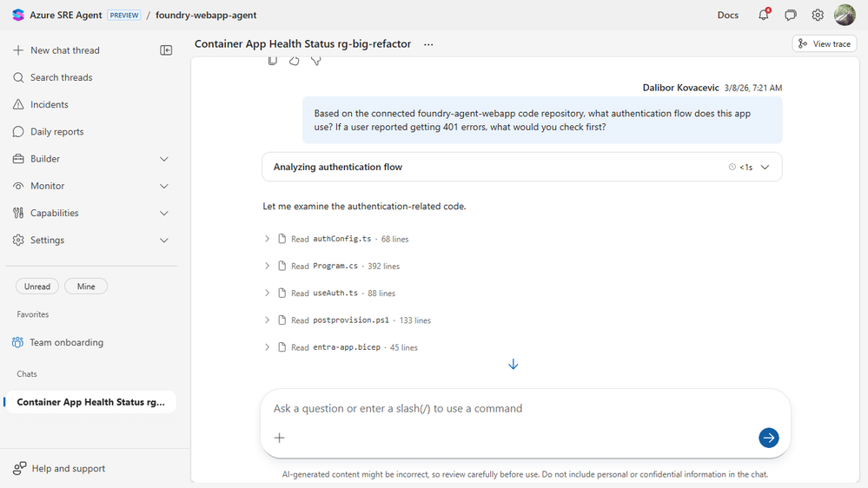Open the settings gear in header
The image size is (868, 488).
[x=818, y=15]
